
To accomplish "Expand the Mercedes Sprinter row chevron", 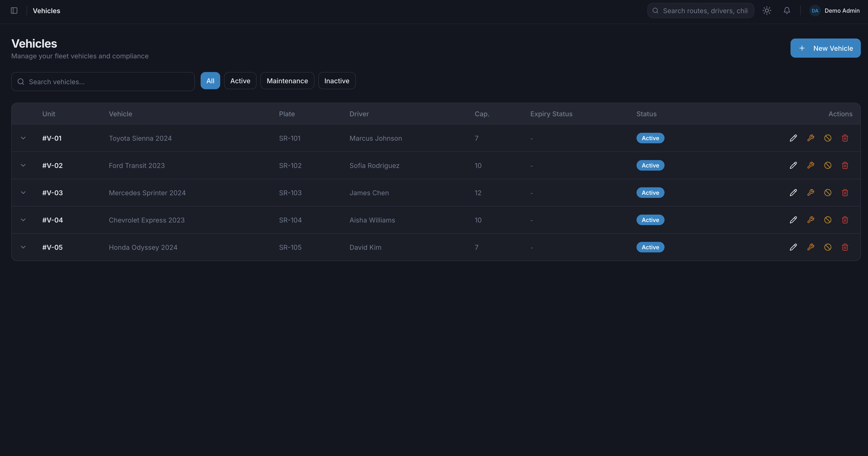I will coord(23,193).
